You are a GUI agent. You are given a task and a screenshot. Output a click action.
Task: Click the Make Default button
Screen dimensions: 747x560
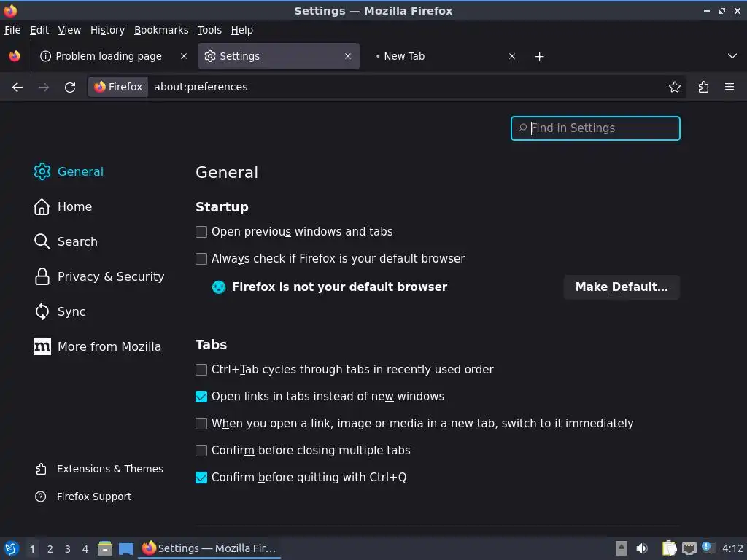click(622, 287)
